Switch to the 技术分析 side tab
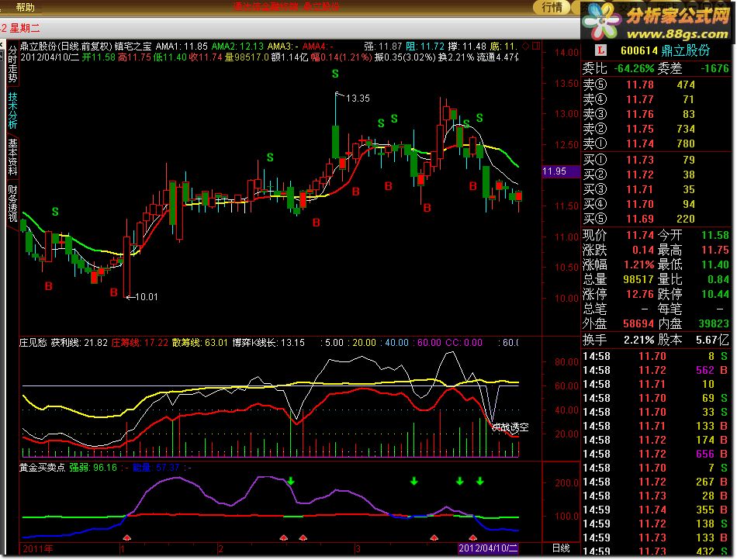The image size is (737, 560). coord(12,111)
